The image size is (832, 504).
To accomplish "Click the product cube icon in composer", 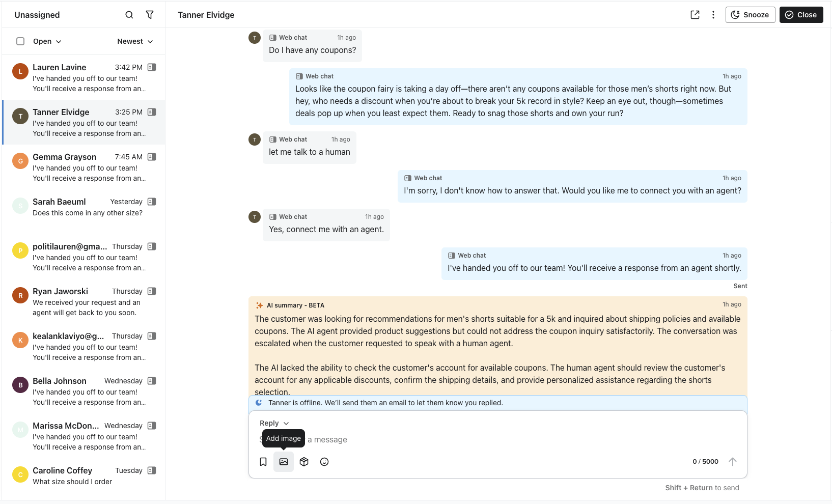I will click(304, 462).
